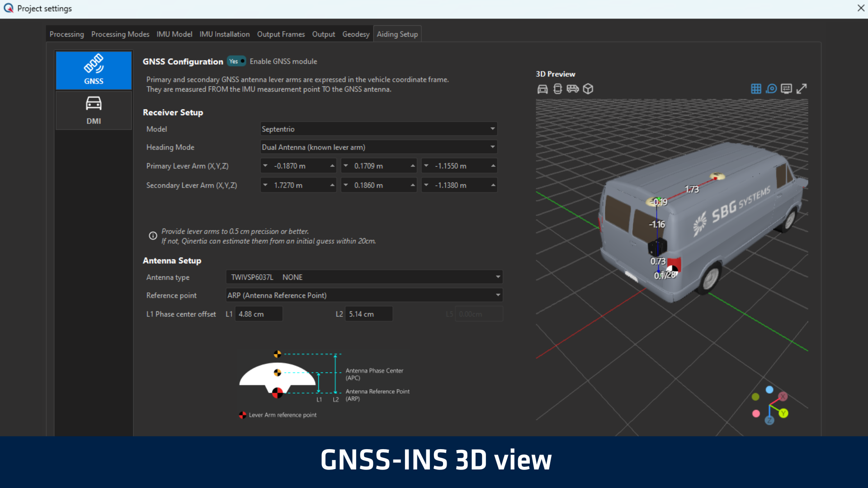This screenshot has height=488, width=868.
Task: Select the Aiding Setup tab
Action: pos(397,34)
